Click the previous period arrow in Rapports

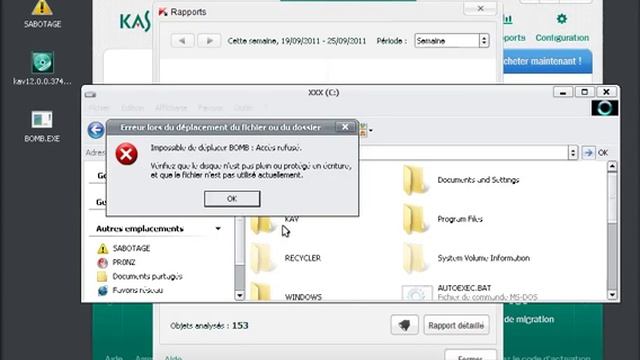(x=182, y=41)
